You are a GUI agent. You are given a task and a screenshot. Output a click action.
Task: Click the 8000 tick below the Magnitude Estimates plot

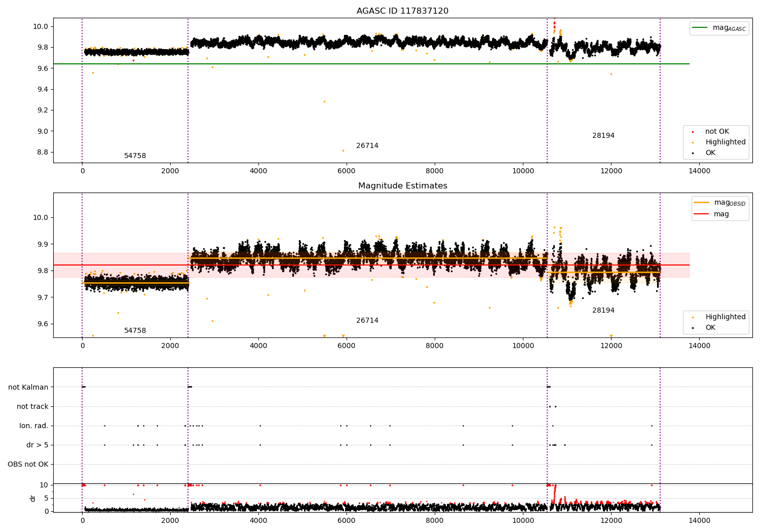tap(435, 346)
